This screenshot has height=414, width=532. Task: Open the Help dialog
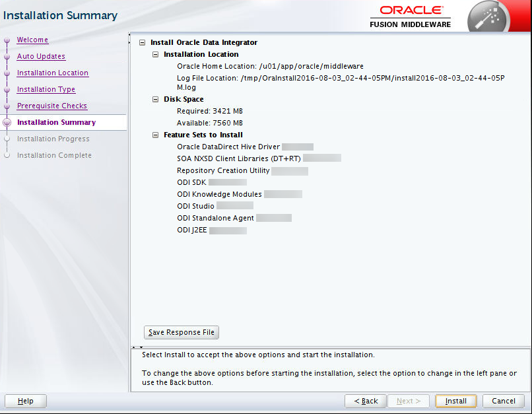[25, 401]
